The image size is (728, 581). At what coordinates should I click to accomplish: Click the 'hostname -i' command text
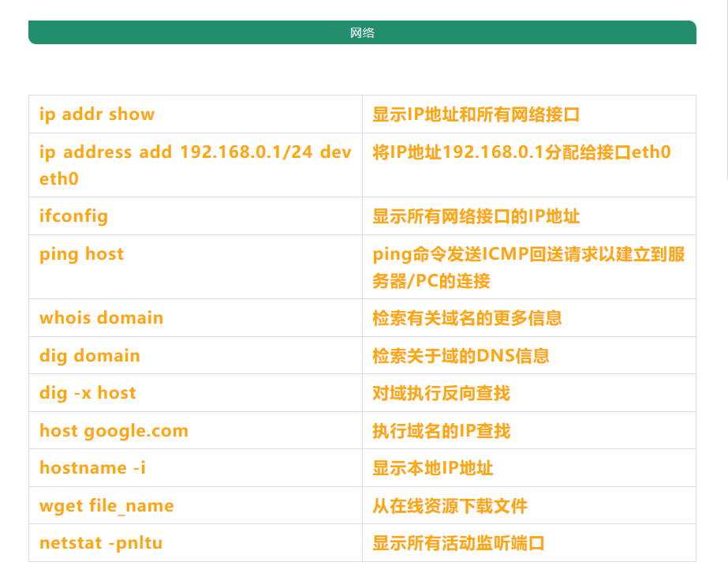(92, 468)
